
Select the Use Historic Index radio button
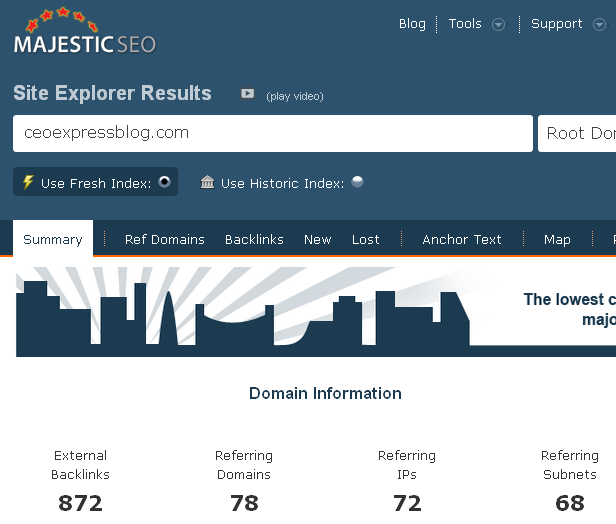coord(357,182)
